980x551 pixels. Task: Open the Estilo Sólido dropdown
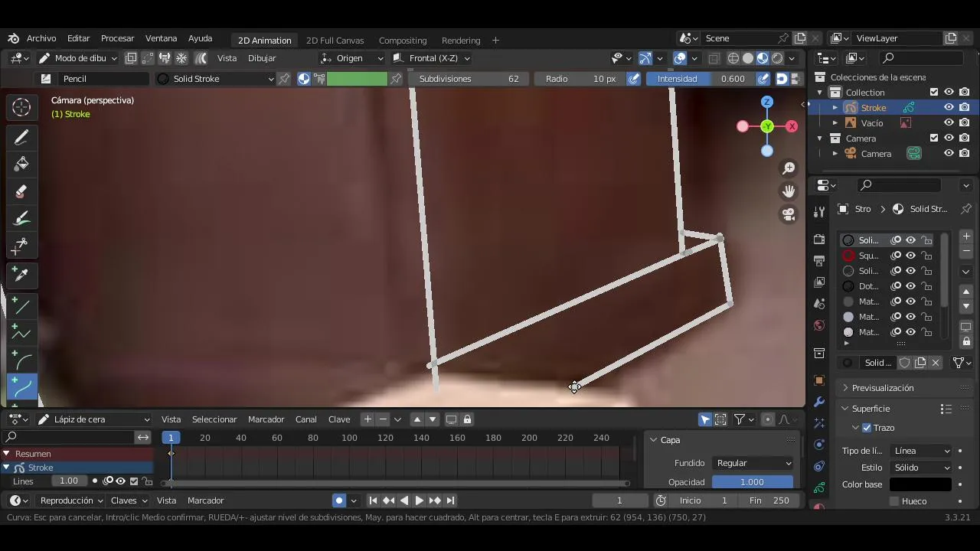pyautogui.click(x=921, y=468)
